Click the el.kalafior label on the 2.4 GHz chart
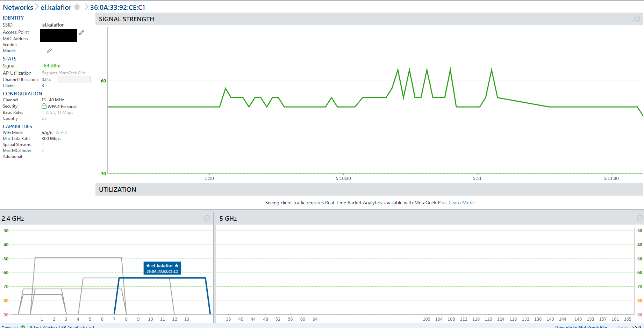Viewport: 644px width, 328px height. 162,268
